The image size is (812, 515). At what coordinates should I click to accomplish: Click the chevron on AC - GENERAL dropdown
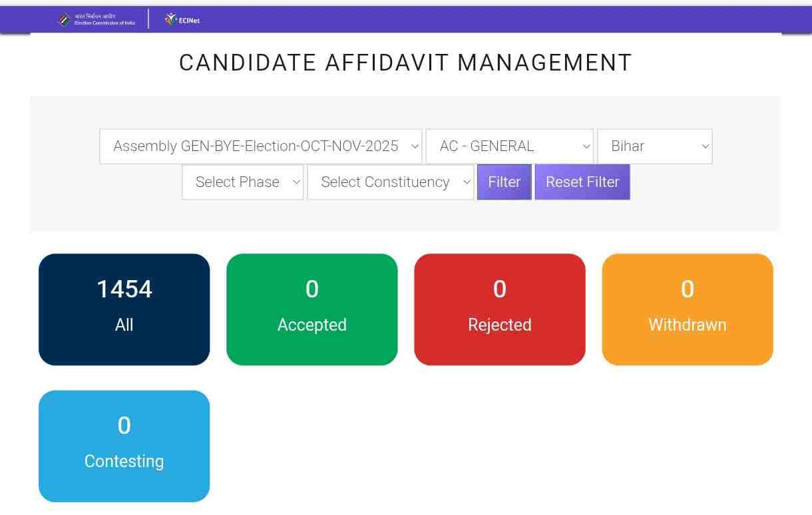586,146
